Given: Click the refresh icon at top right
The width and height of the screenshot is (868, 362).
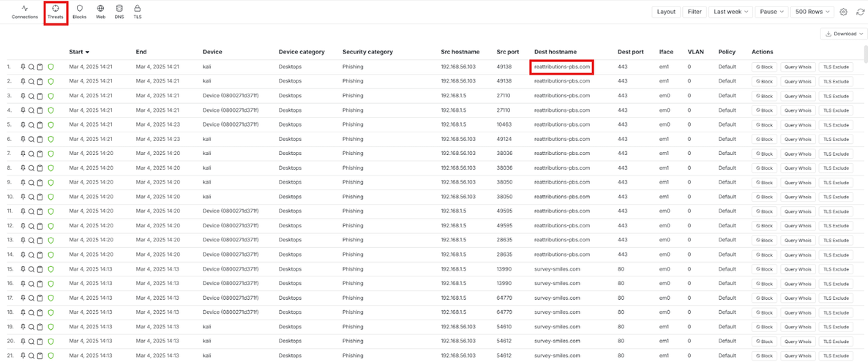Looking at the screenshot, I should 860,12.
